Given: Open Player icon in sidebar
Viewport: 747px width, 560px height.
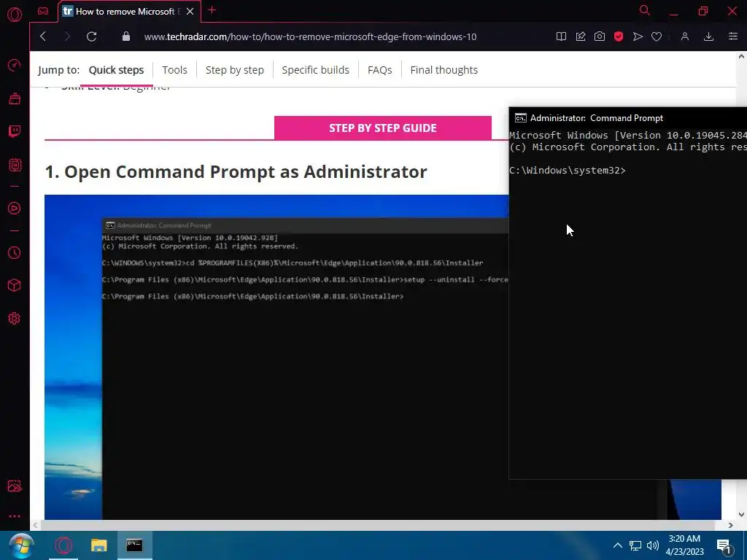Looking at the screenshot, I should click(15, 208).
